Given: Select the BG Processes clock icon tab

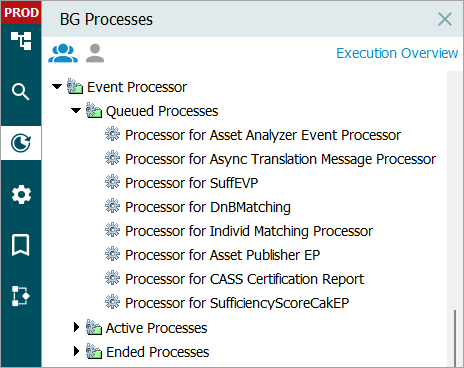Looking at the screenshot, I should [x=21, y=143].
